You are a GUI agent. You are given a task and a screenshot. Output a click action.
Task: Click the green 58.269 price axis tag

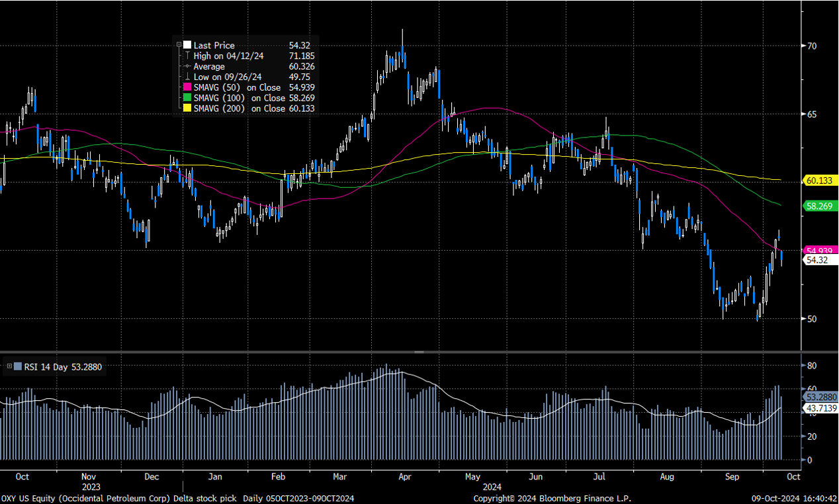(x=820, y=206)
